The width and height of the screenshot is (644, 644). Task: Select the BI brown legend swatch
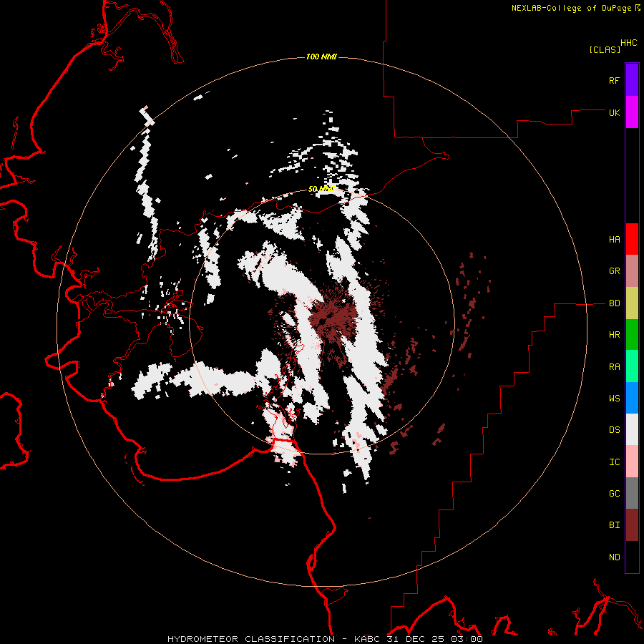tap(632, 525)
